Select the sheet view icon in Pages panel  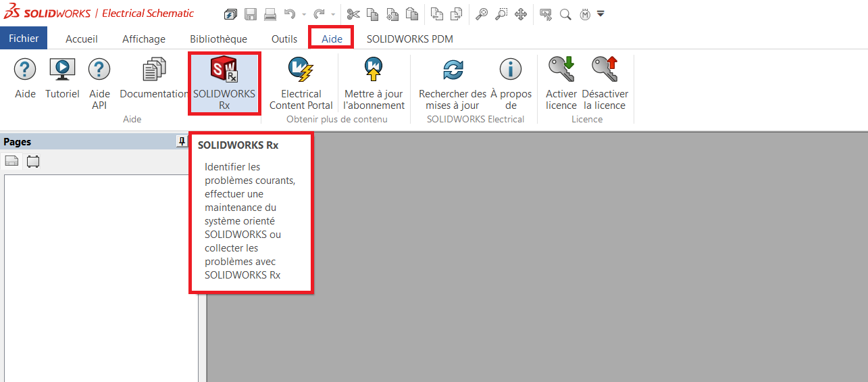click(11, 162)
